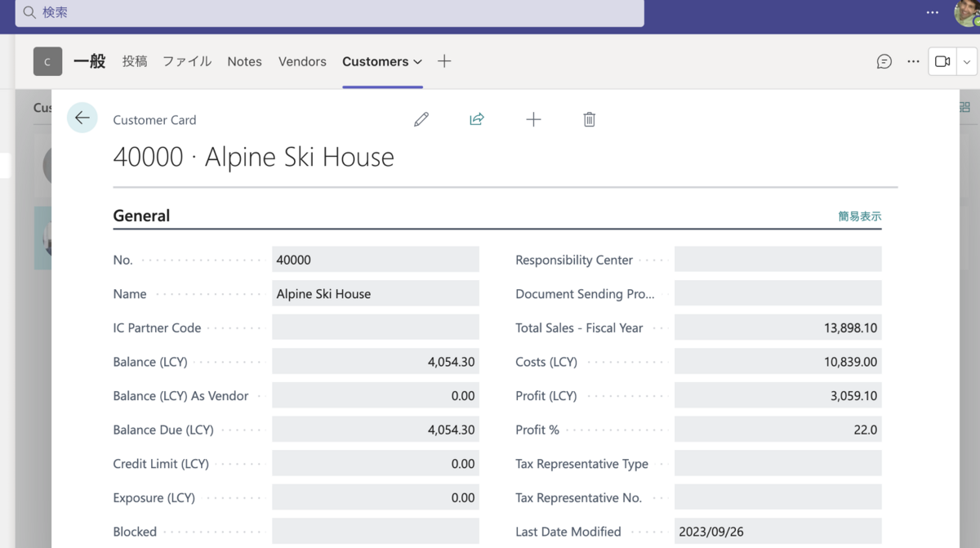This screenshot has height=548, width=980.
Task: Select the pencil edit icon on the Customer Card
Action: [x=421, y=119]
